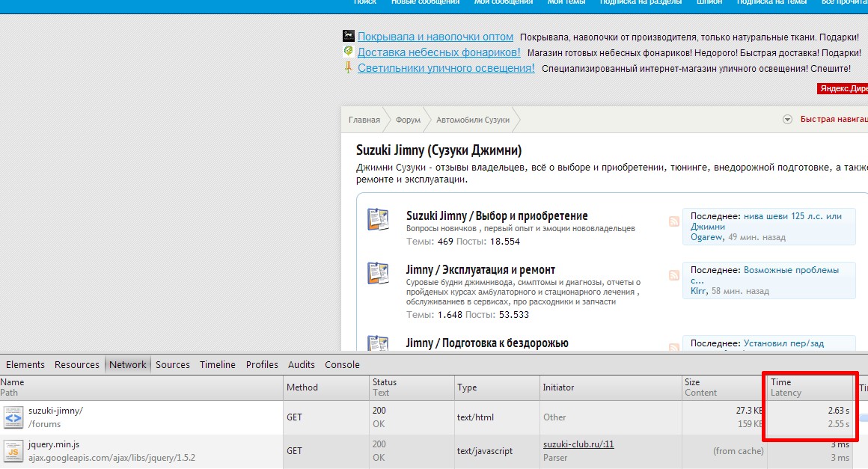This screenshot has width=868, height=469.
Task: View the Kirr user profile
Action: point(699,291)
